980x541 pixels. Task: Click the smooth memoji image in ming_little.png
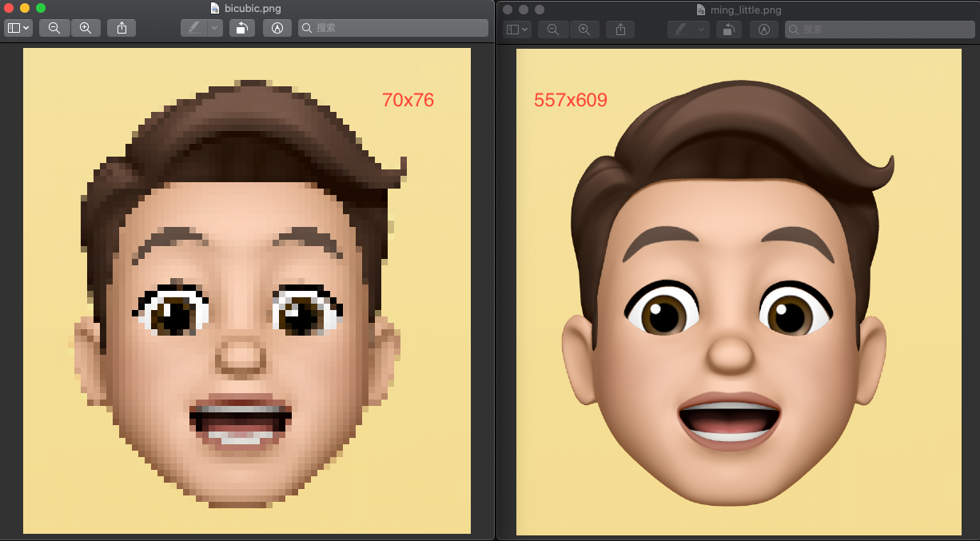(x=739, y=292)
